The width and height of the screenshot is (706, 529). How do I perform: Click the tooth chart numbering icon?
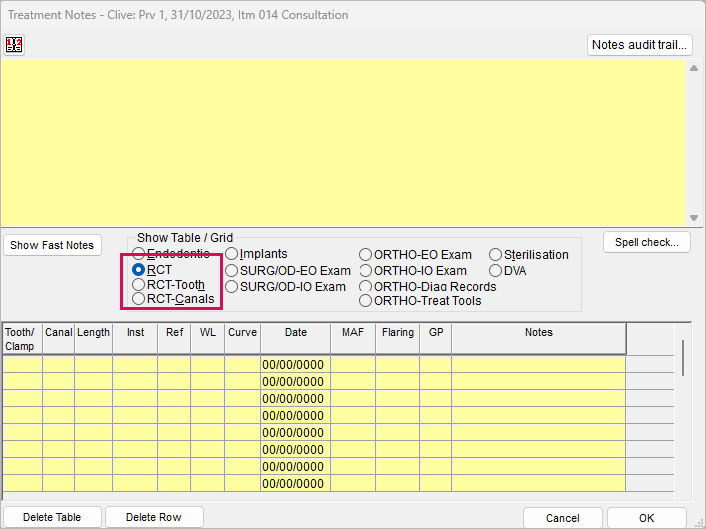coord(14,45)
